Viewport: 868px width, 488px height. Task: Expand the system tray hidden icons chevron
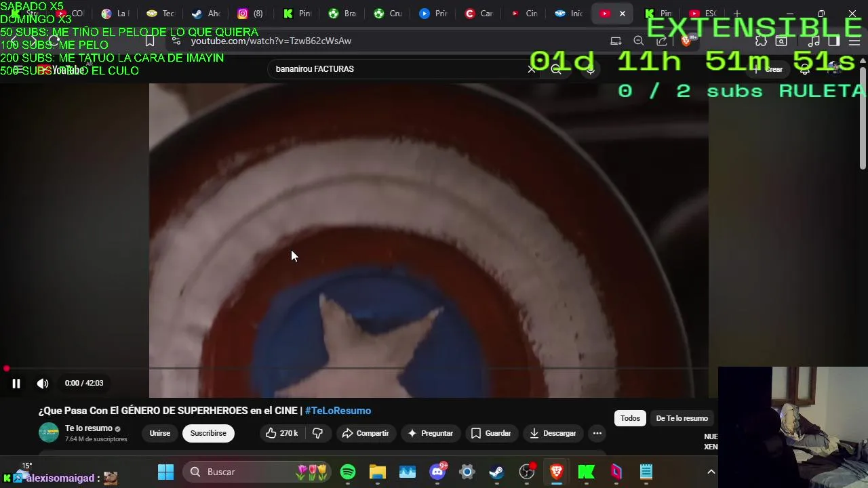click(711, 472)
